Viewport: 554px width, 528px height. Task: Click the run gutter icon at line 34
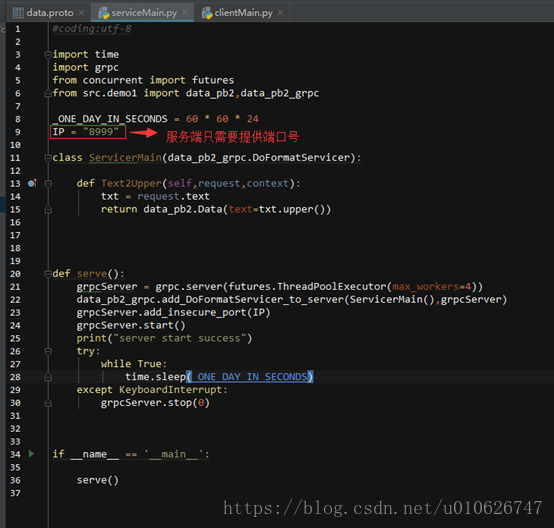pos(31,454)
